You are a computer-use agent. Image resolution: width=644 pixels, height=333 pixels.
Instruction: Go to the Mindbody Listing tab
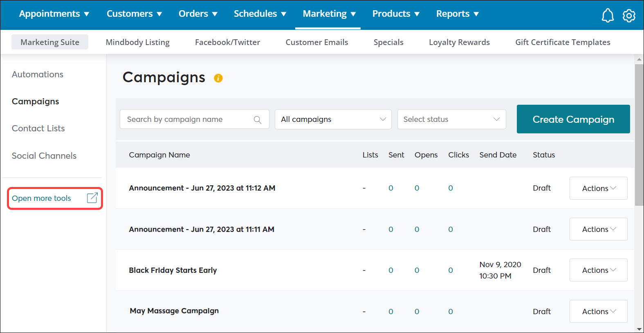137,42
